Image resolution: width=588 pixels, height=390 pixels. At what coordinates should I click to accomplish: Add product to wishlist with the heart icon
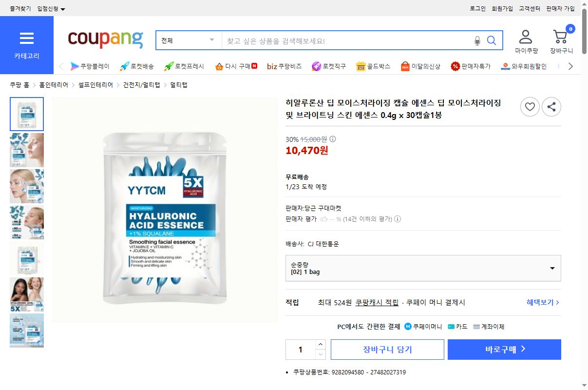pyautogui.click(x=530, y=107)
